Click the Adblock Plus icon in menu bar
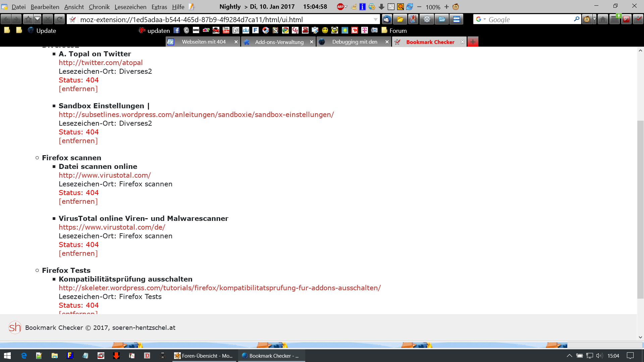 pyautogui.click(x=340, y=7)
